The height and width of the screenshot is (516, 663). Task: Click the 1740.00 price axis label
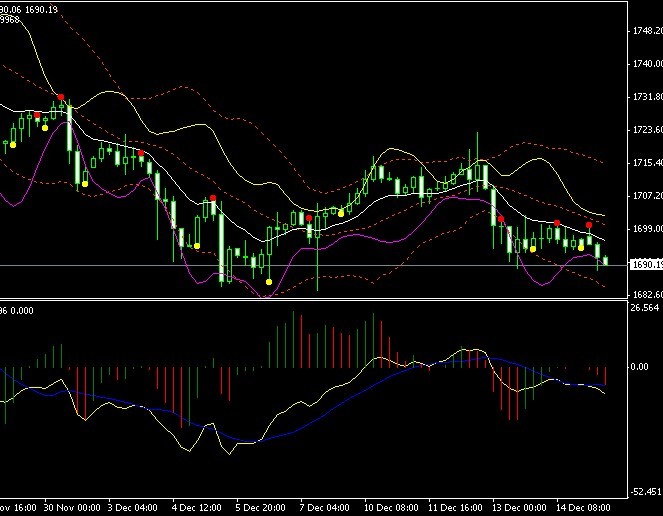click(x=647, y=64)
